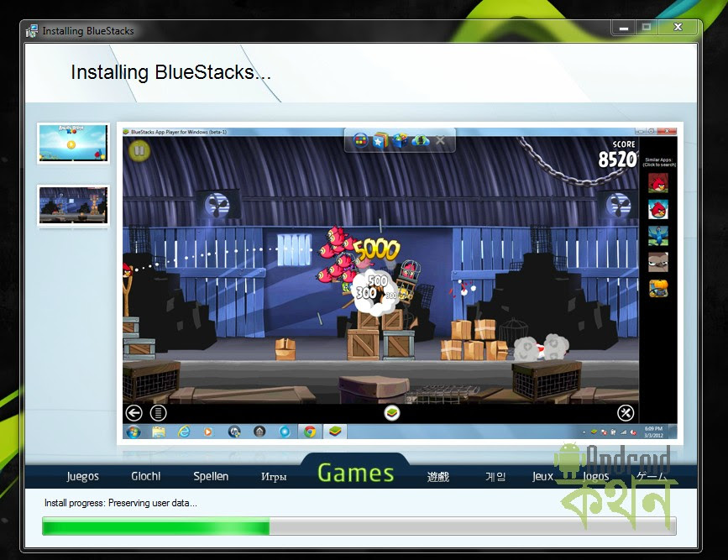Open the BlueStacks menu list icon
Screen dimensions: 728x560
click(x=158, y=413)
